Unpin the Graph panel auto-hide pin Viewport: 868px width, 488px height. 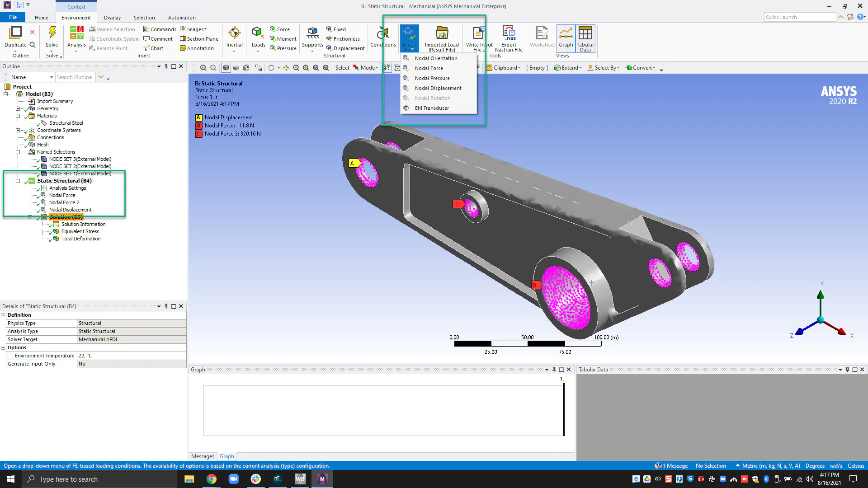554,370
